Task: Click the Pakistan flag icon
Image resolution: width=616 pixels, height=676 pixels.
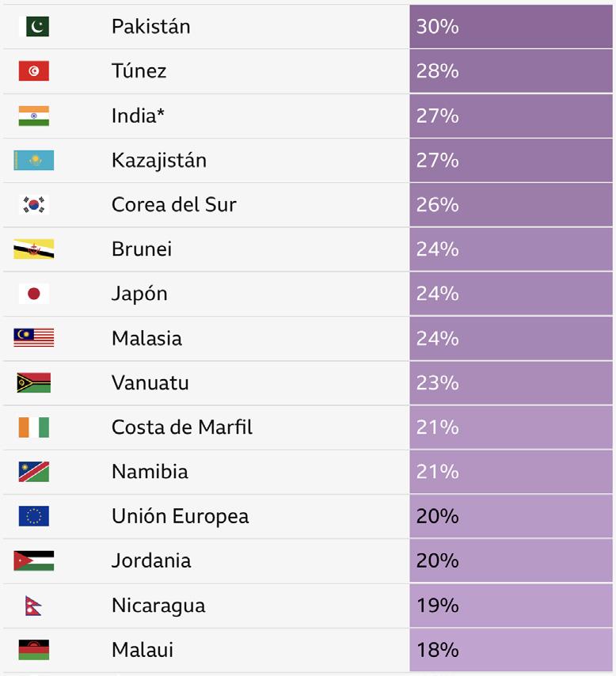Action: pyautogui.click(x=34, y=27)
